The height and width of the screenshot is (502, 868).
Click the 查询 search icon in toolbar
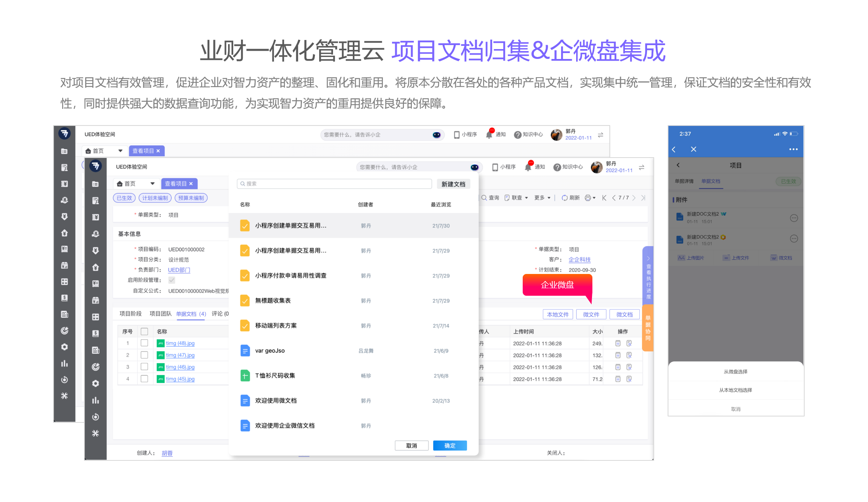point(484,198)
